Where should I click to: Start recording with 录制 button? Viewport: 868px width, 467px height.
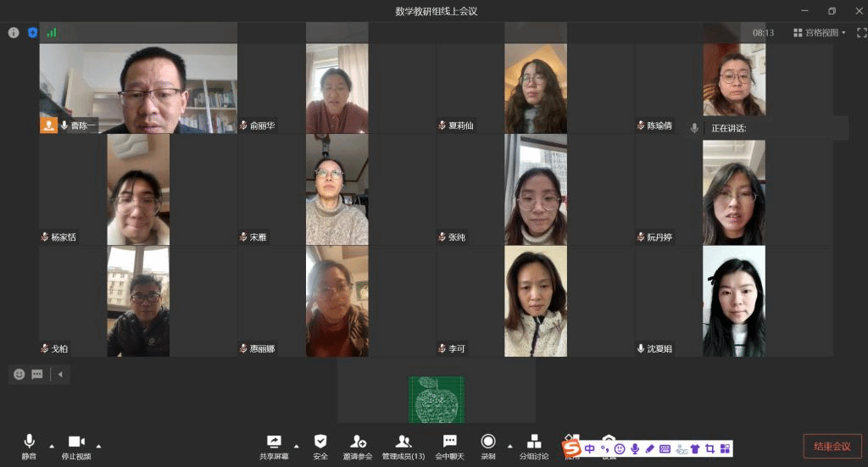[x=487, y=447]
